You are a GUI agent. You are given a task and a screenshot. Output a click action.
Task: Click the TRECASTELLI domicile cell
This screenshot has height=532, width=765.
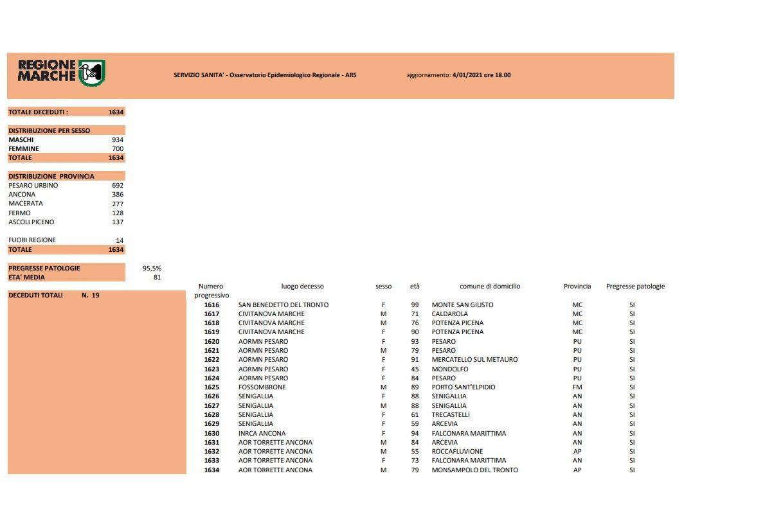(451, 415)
